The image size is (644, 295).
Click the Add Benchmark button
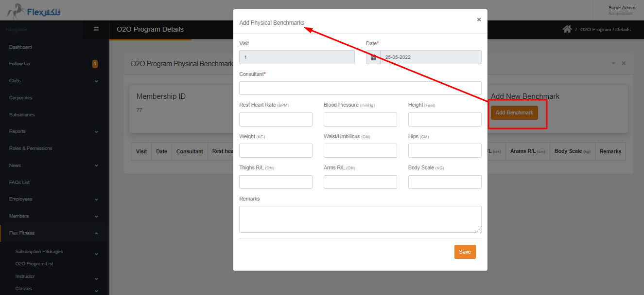point(514,112)
